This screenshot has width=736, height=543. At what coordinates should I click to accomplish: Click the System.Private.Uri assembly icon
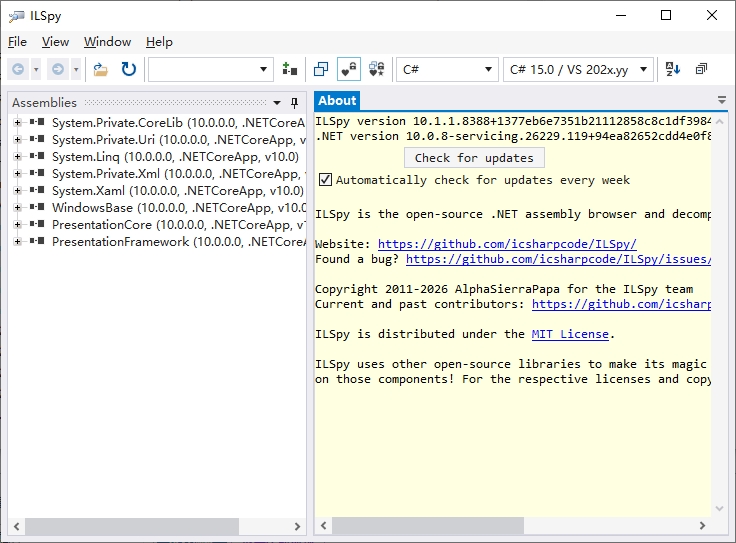click(37, 139)
